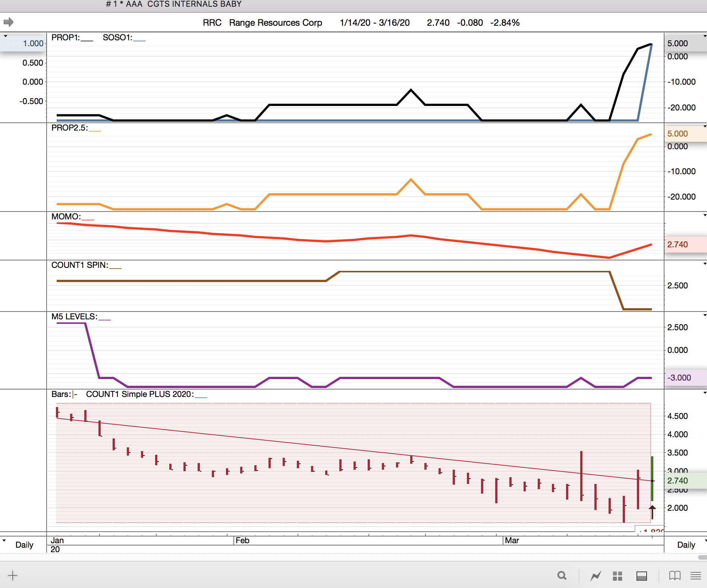Open the right-axis triangle menu of the MOMO pane
707x588 pixels.
tap(704, 215)
